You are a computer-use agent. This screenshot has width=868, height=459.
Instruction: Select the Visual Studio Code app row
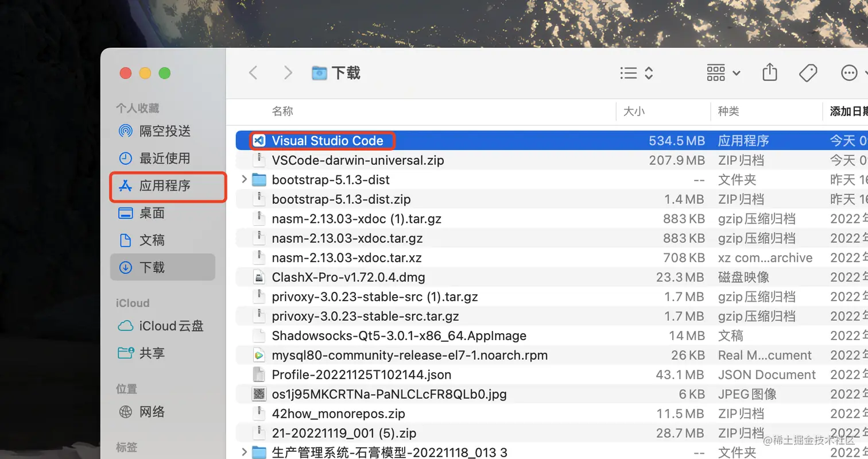pos(552,141)
